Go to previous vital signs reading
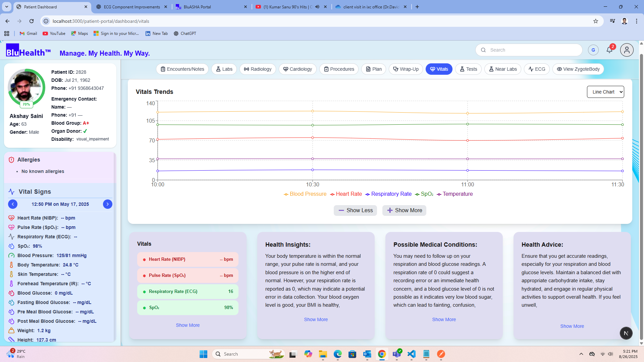Viewport: 644px width, 362px height. click(x=13, y=204)
